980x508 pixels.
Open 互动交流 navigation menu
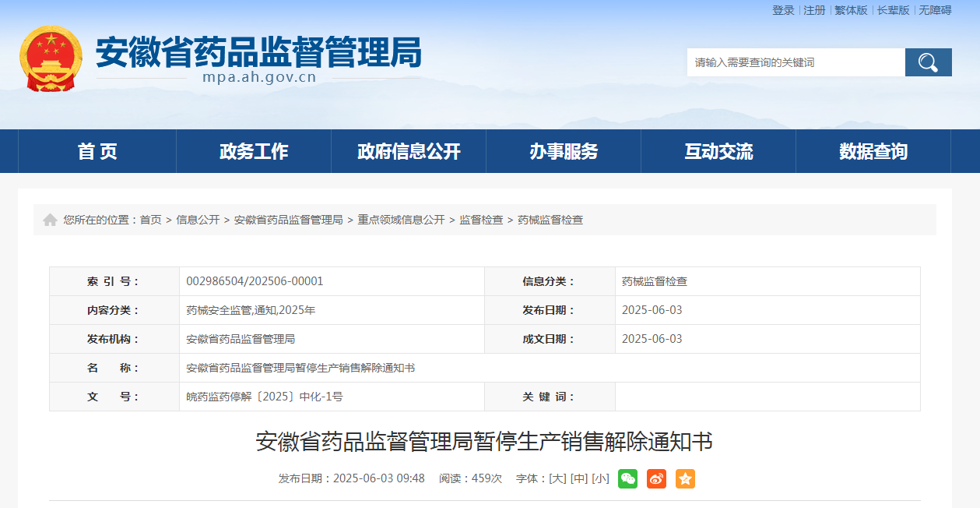click(718, 151)
